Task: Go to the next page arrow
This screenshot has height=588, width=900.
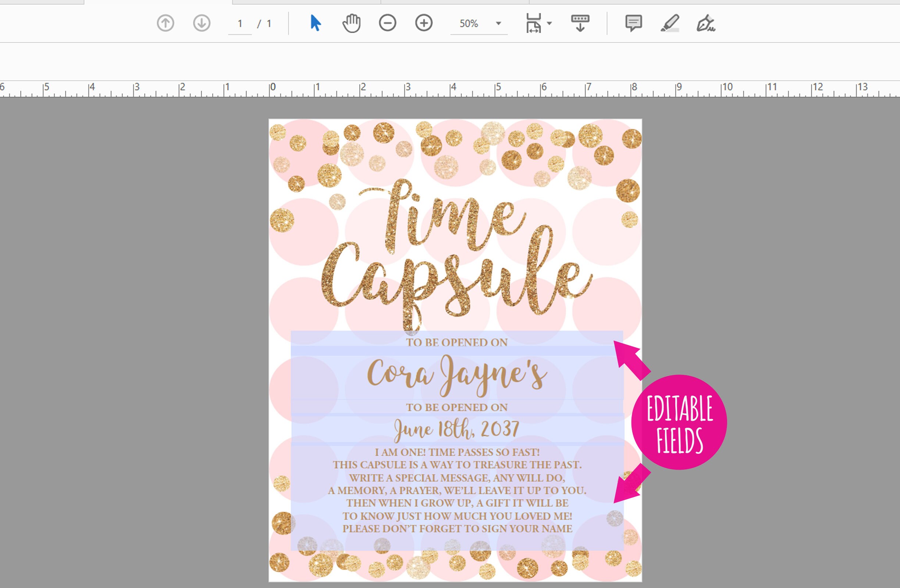Action: [x=202, y=24]
